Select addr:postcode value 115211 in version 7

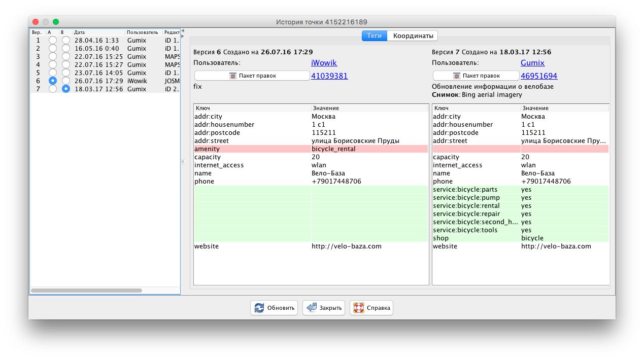coord(564,133)
